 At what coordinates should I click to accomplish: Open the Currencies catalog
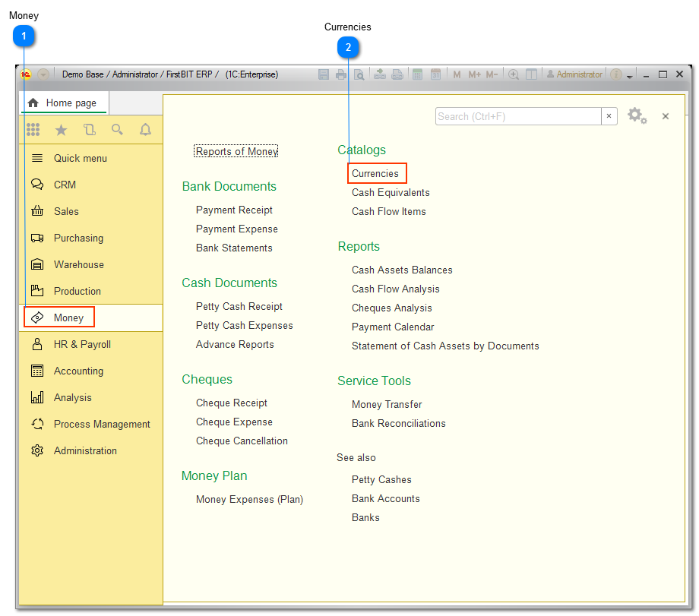(x=376, y=173)
